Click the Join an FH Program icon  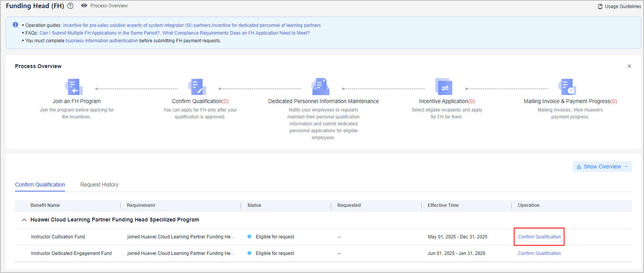[x=74, y=87]
